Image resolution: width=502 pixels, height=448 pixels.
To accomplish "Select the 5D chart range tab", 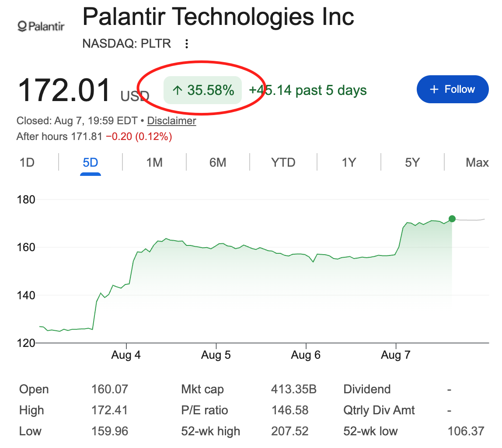I will click(x=90, y=163).
